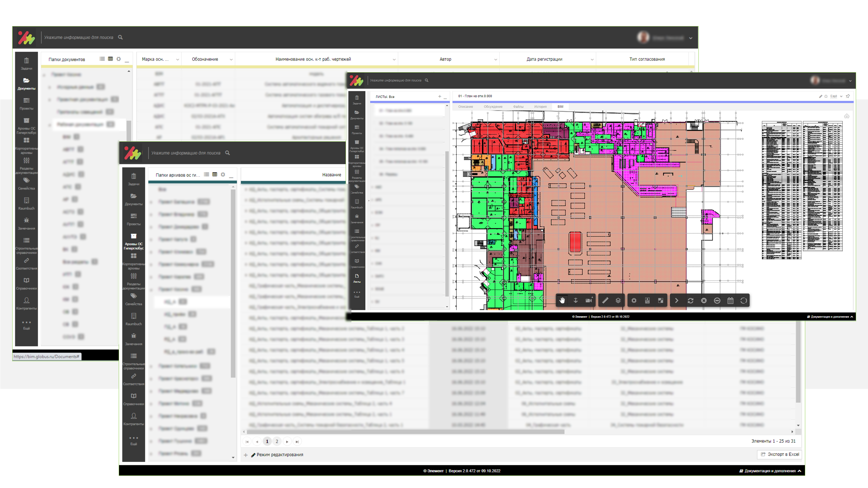Click the right chevron in BIM toolbar

tap(677, 300)
